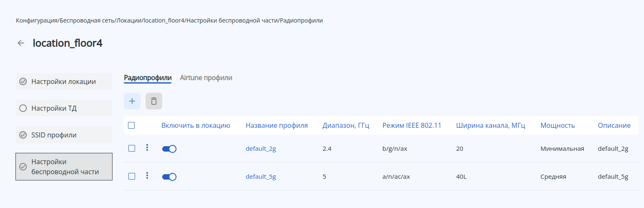Toggle the select-all checkbox in table header
This screenshot has width=644, height=208.
[x=131, y=125]
